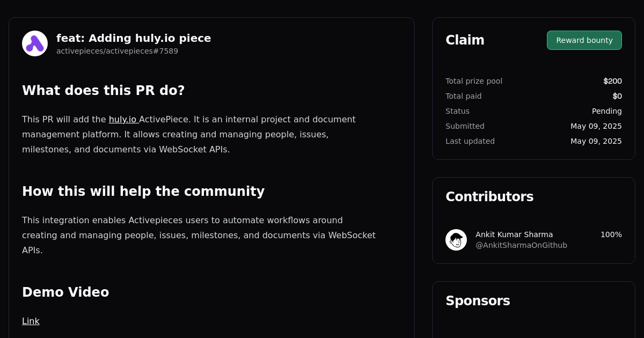Open the demo video Link

pyautogui.click(x=31, y=321)
